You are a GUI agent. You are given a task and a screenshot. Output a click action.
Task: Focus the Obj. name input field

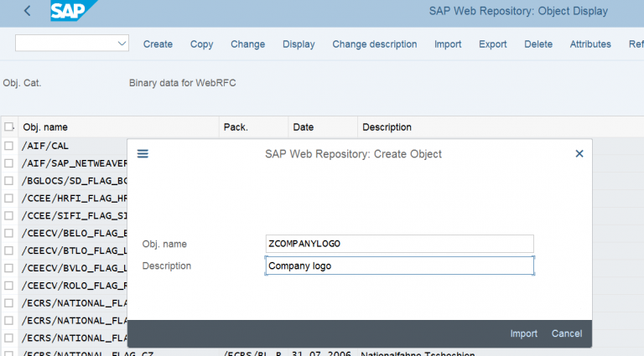click(398, 244)
